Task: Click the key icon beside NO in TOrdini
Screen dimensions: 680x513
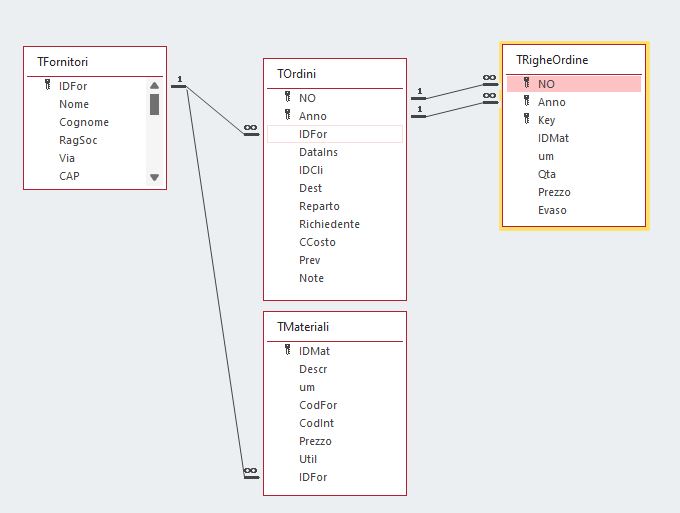Action: tap(288, 97)
